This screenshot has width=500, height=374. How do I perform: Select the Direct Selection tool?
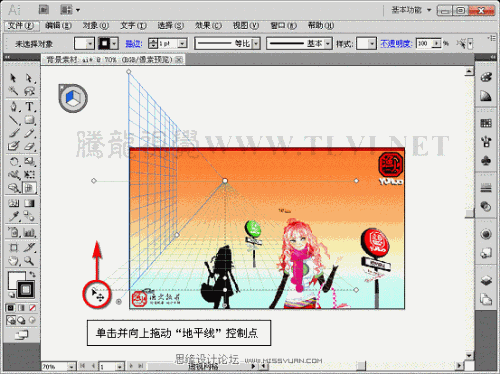(29, 78)
